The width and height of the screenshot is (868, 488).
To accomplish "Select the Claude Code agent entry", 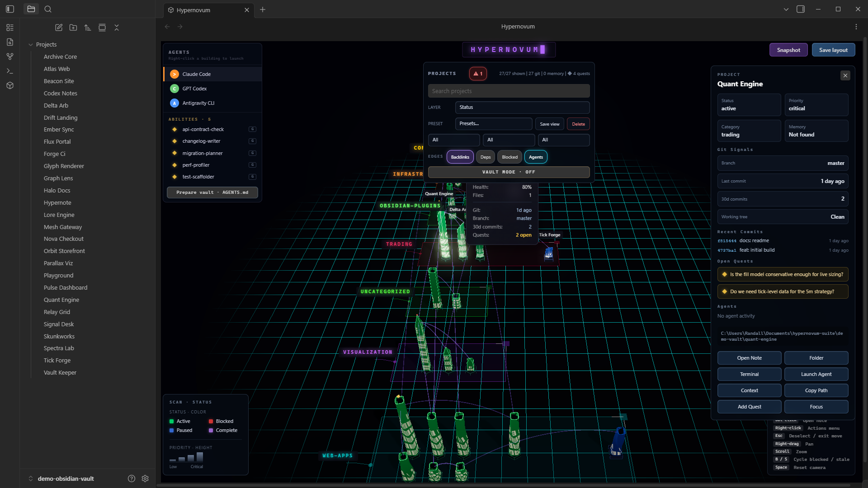I will click(212, 74).
